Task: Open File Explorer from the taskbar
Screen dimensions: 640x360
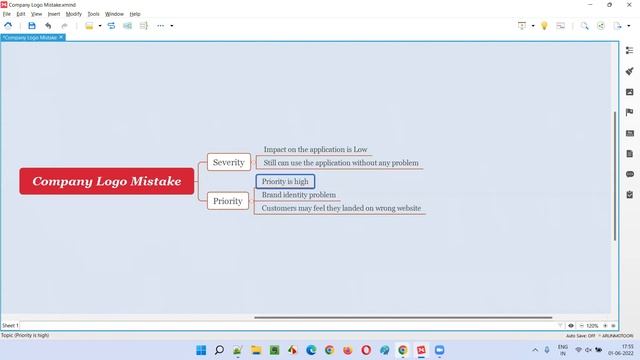Action: pos(256,350)
